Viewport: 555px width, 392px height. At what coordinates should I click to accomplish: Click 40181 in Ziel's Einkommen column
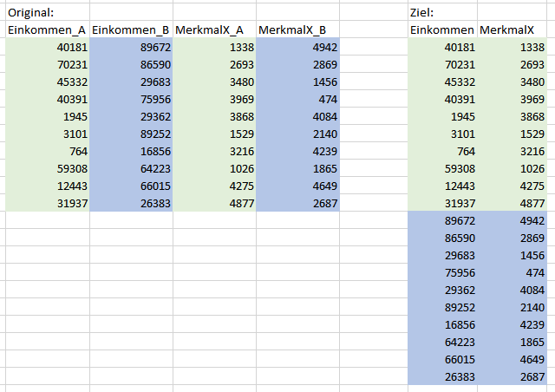(442, 47)
